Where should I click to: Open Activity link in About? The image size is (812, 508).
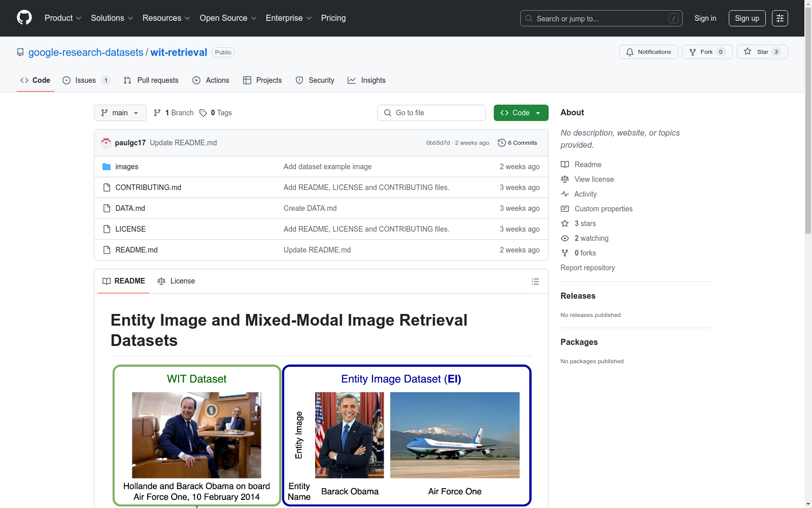[579, 194]
